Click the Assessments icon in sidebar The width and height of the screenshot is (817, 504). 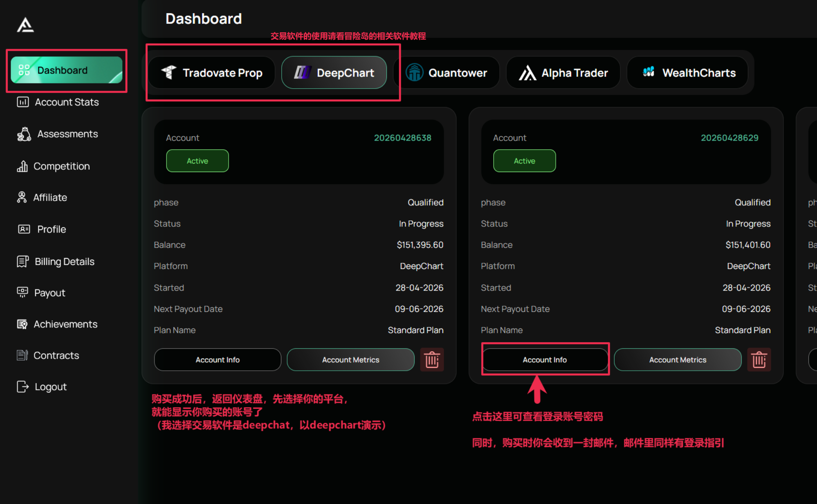[24, 134]
